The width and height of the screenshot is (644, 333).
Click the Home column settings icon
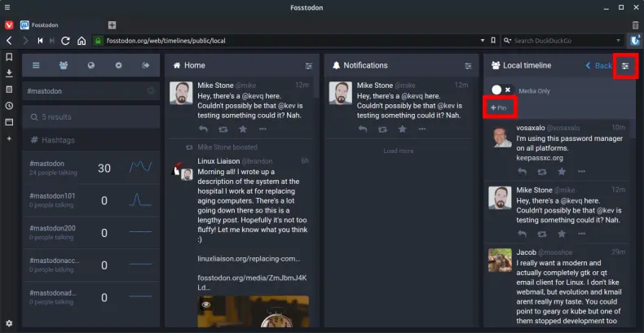pos(308,66)
